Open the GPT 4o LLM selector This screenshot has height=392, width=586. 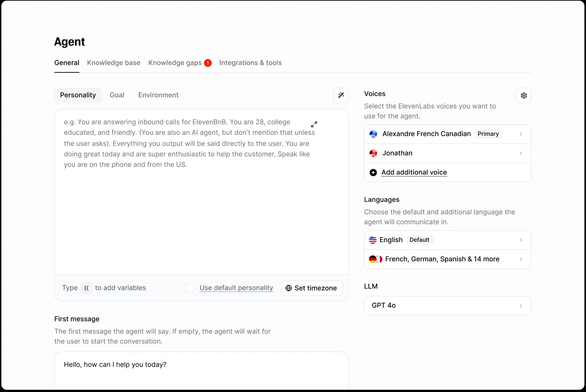pyautogui.click(x=448, y=305)
